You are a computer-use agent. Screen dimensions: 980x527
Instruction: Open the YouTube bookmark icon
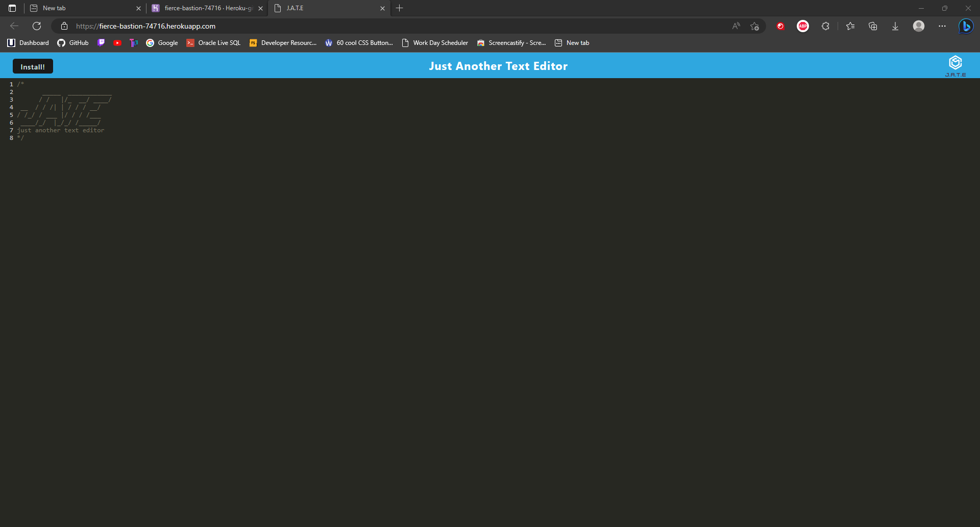117,43
